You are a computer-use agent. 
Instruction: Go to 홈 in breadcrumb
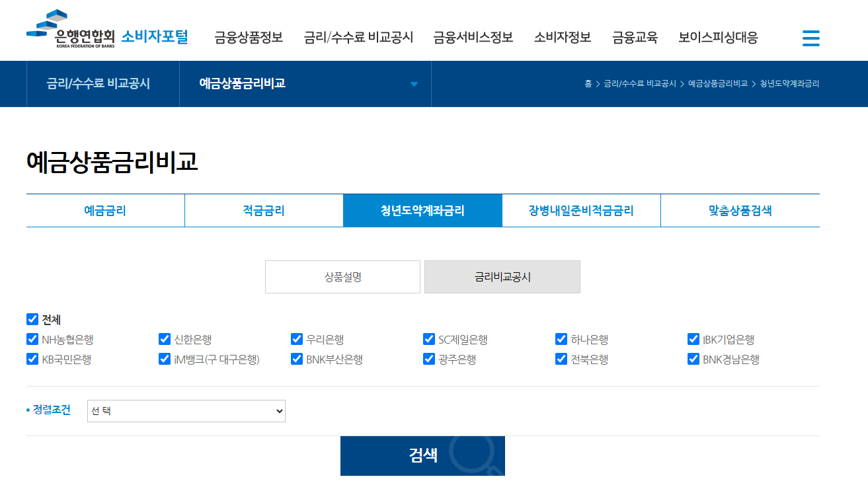pos(588,84)
